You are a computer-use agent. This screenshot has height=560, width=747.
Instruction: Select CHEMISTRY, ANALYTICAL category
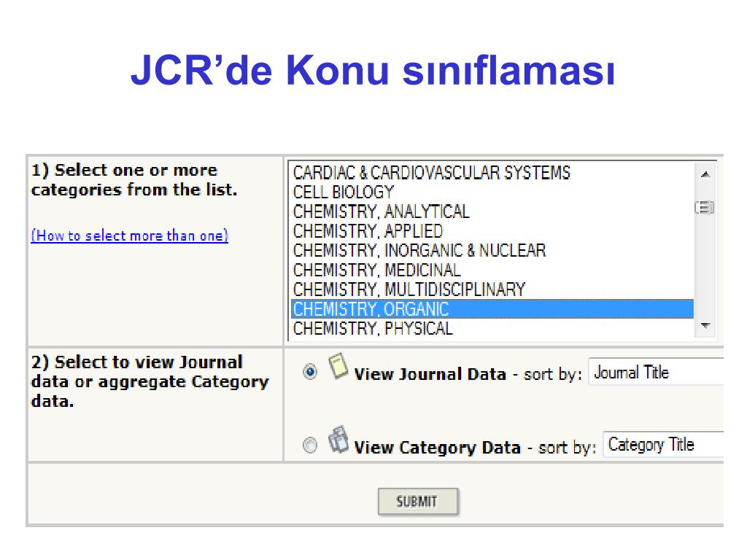click(492, 211)
